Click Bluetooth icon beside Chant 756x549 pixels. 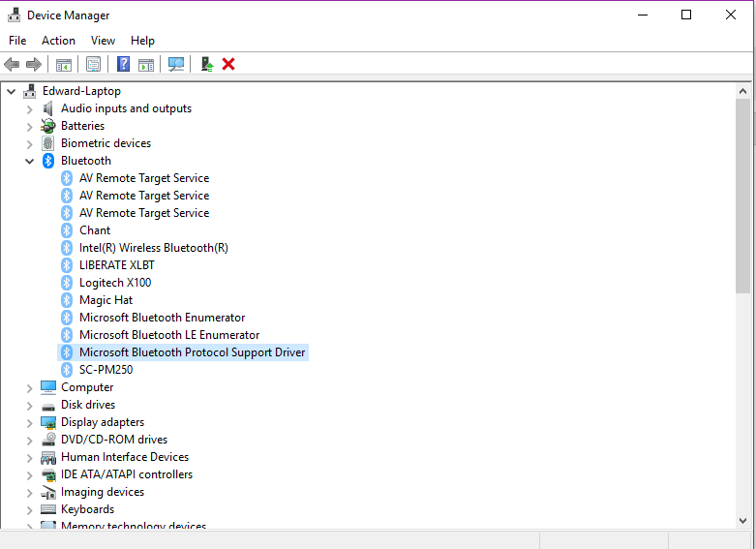(x=67, y=230)
